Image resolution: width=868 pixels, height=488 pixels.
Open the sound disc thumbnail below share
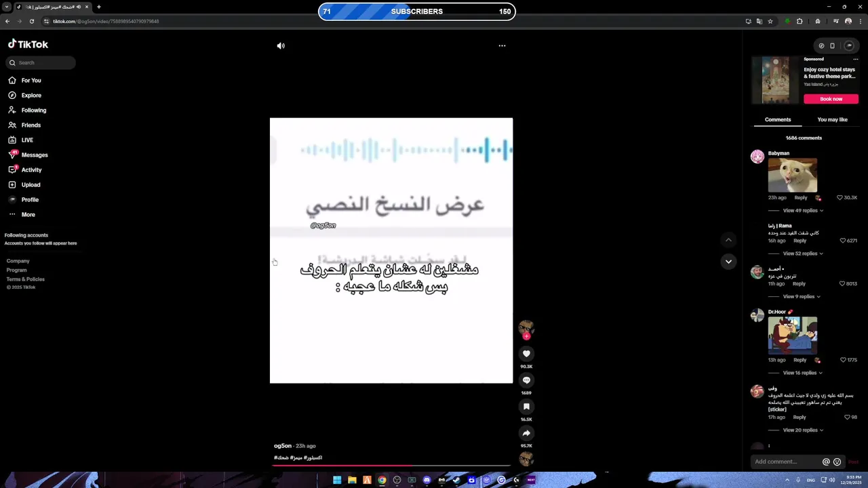526,459
